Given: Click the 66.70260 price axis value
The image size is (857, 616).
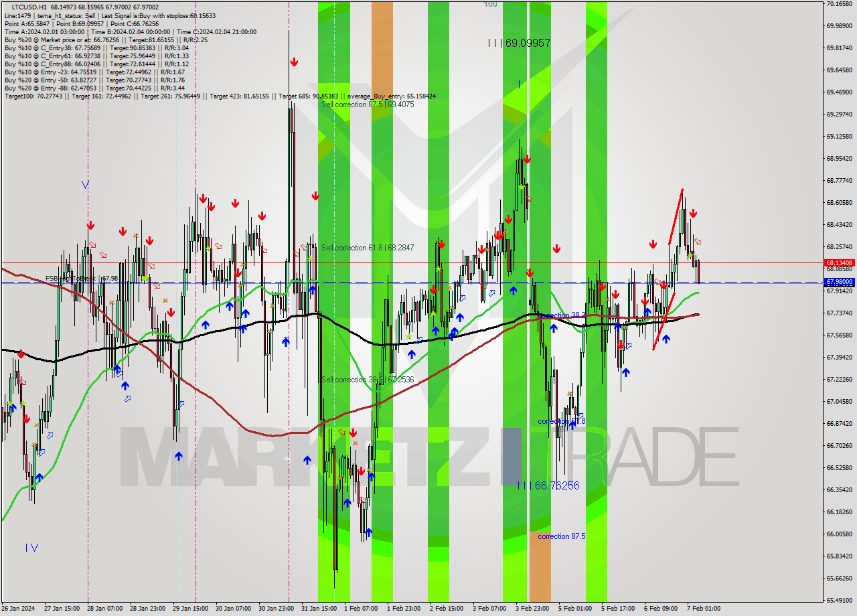Looking at the screenshot, I should coord(839,446).
